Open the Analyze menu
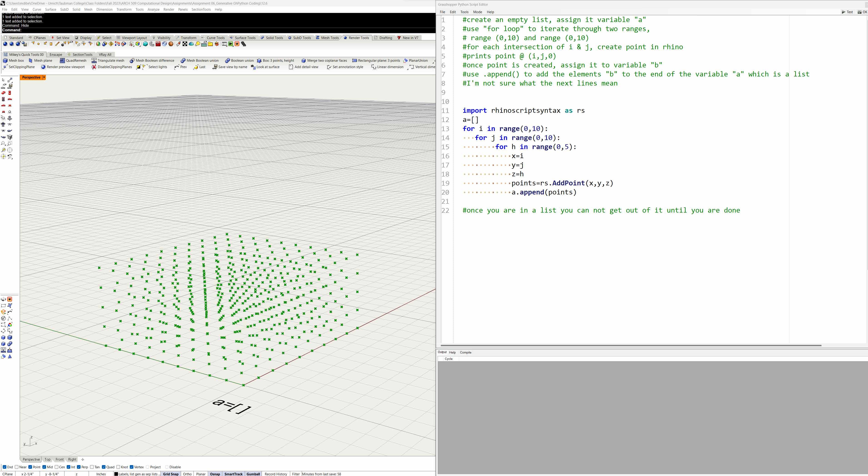 click(153, 10)
